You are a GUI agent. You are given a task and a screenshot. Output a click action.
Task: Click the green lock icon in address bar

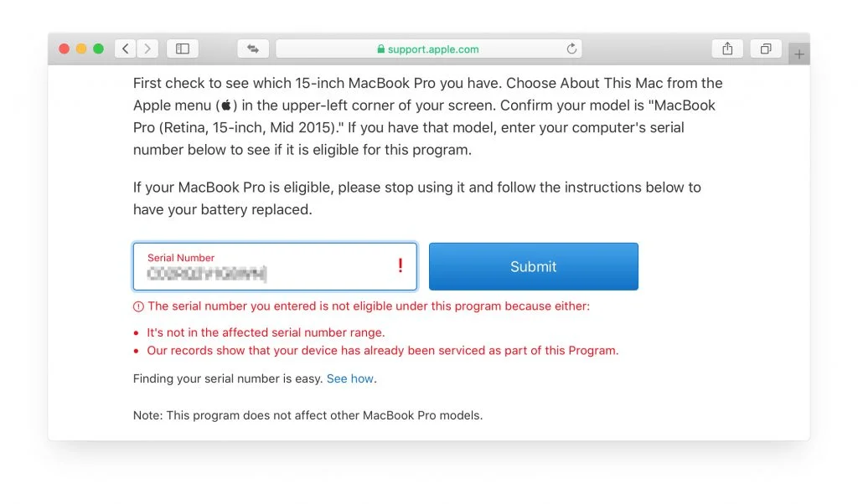(x=381, y=49)
